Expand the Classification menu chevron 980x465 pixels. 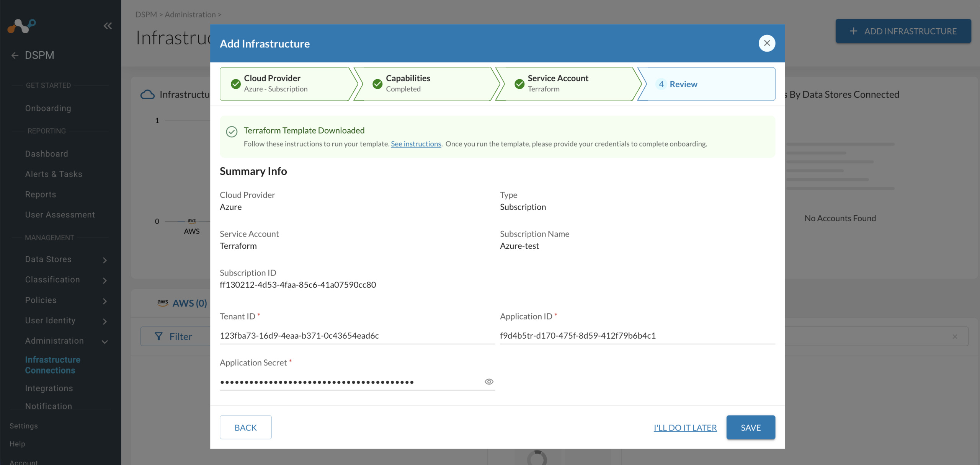coord(105,281)
